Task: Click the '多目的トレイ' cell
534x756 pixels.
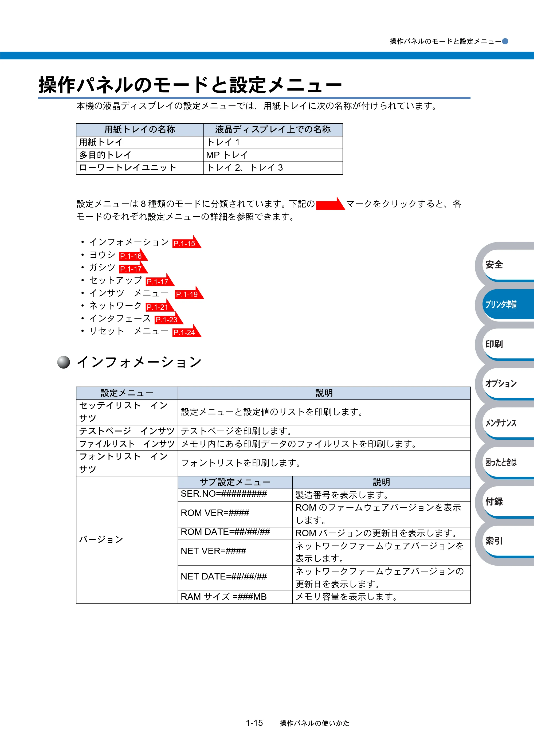Action: coord(140,155)
